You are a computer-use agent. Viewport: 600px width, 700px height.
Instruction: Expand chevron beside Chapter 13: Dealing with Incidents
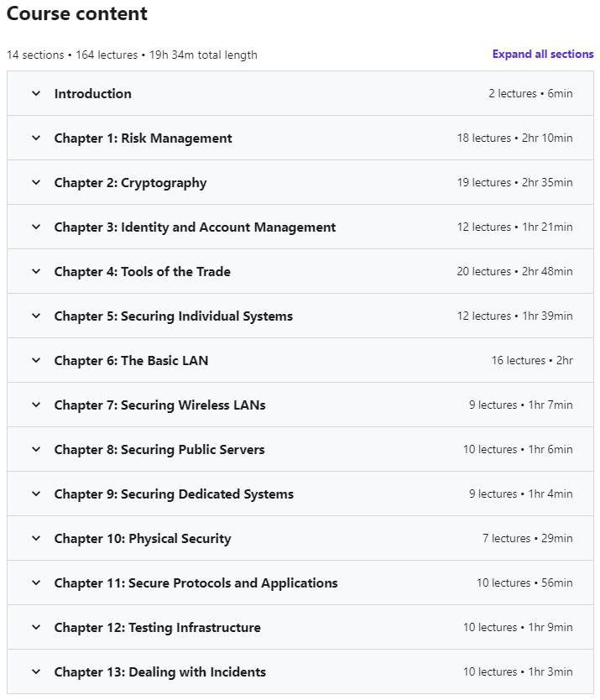(36, 671)
